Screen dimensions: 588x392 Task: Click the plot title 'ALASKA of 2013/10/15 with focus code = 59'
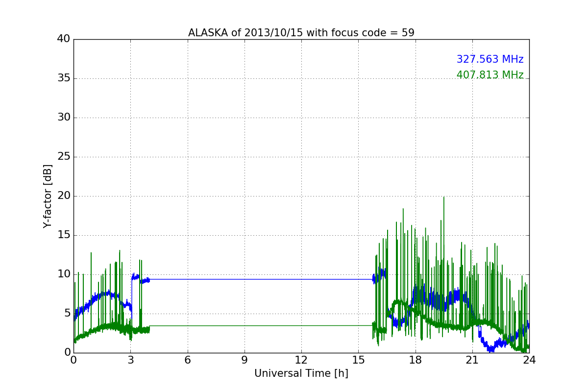301,33
